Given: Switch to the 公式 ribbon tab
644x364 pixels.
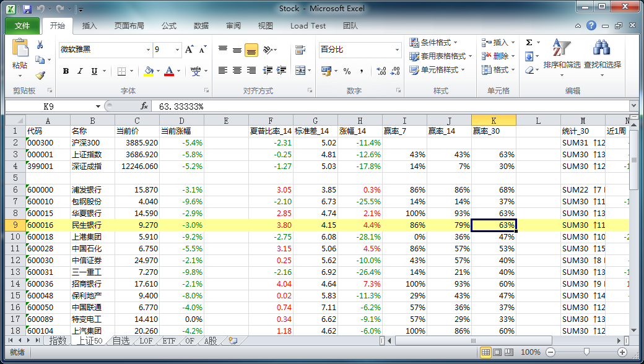Looking at the screenshot, I should point(169,26).
